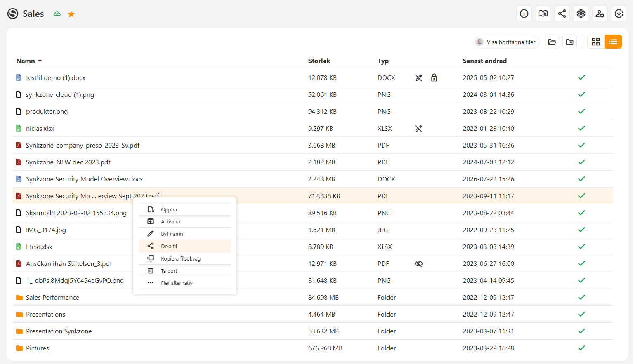Open the info icon in header
Viewport: 633px width, 364px height.
coord(524,14)
